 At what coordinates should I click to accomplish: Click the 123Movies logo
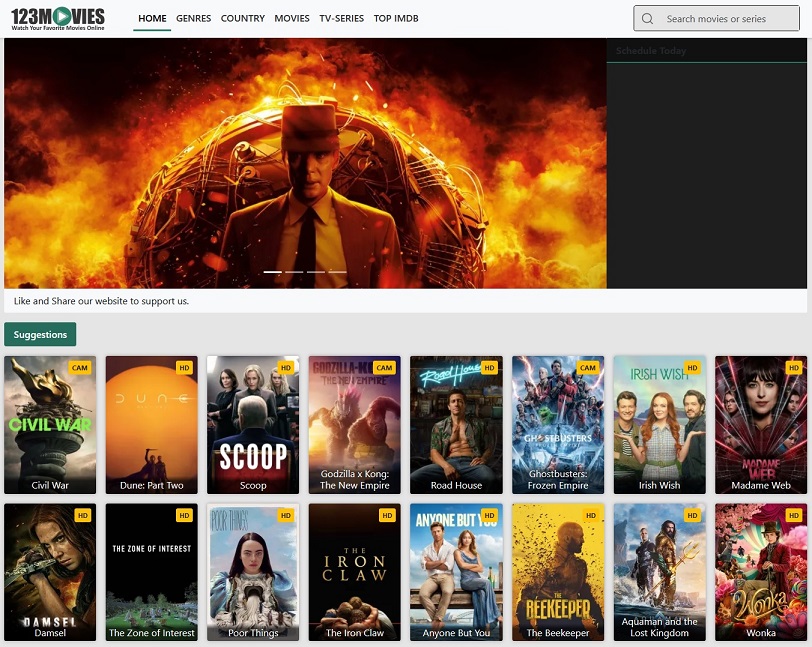click(x=58, y=19)
